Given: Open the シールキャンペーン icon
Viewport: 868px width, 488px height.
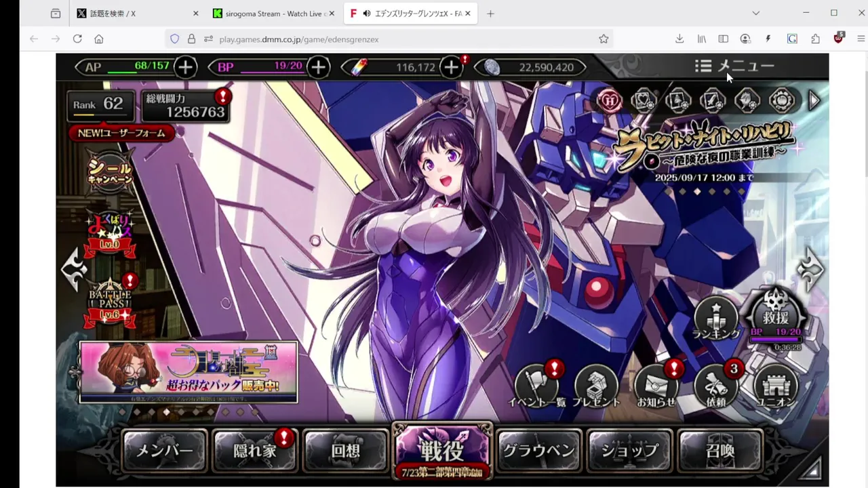Looking at the screenshot, I should pyautogui.click(x=110, y=173).
